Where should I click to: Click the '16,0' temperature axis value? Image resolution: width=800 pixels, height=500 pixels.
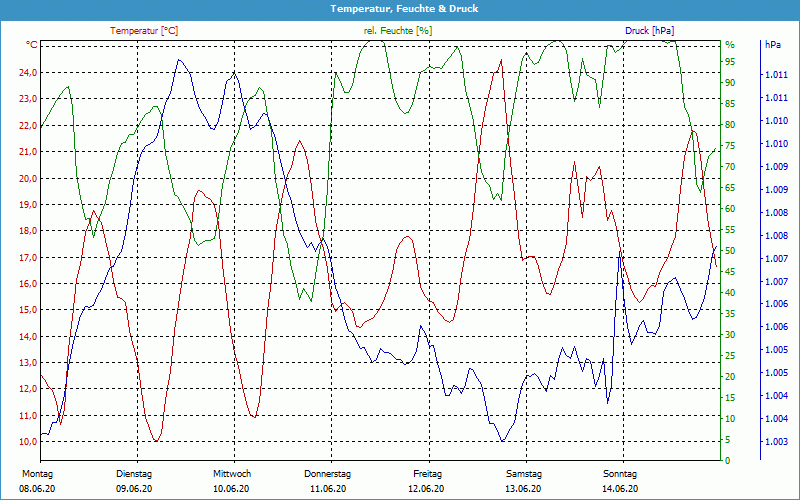[28, 284]
